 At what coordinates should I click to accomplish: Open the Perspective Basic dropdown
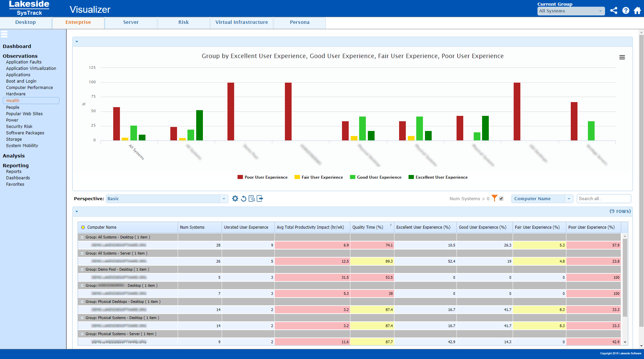[x=167, y=199]
